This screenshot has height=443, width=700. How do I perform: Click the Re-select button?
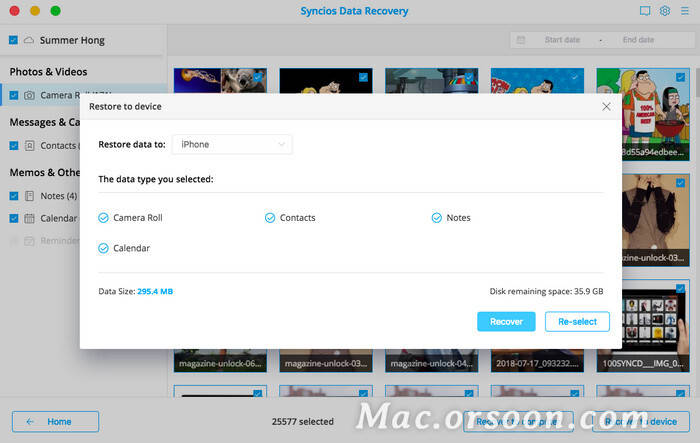click(577, 322)
